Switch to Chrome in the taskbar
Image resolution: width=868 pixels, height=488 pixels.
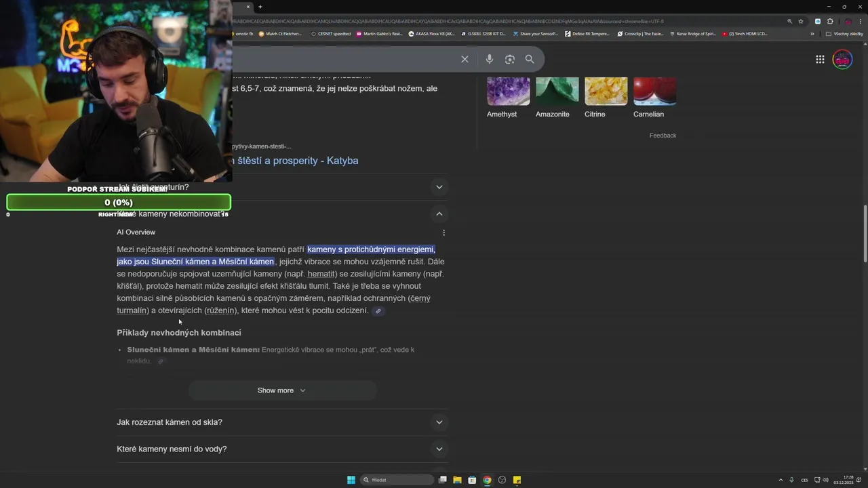tap(487, 480)
